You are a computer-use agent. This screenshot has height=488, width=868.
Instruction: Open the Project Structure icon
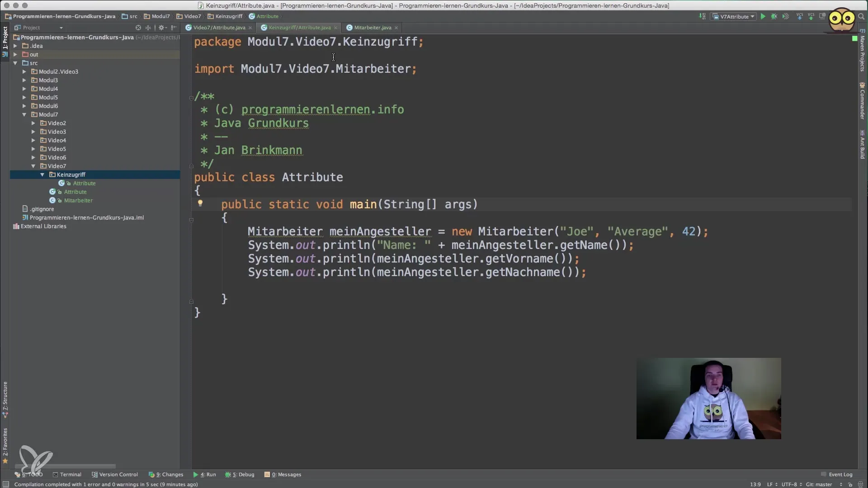click(x=822, y=16)
